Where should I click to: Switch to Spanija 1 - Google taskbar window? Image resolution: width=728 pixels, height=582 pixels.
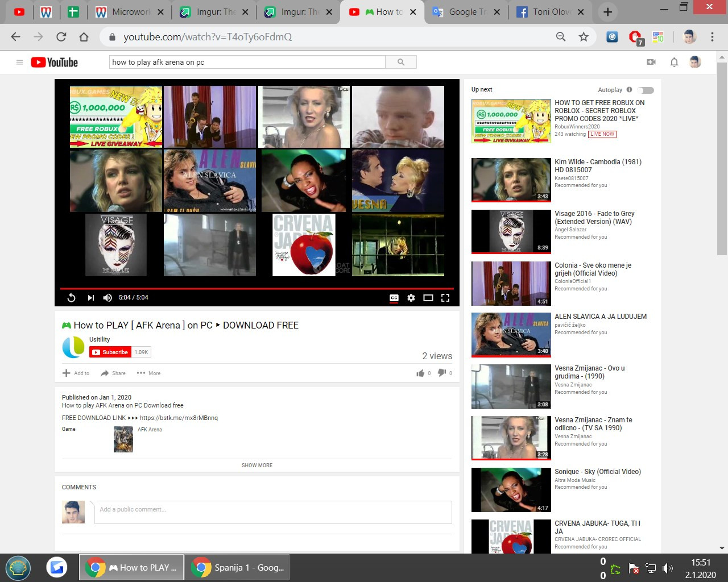coord(237,567)
